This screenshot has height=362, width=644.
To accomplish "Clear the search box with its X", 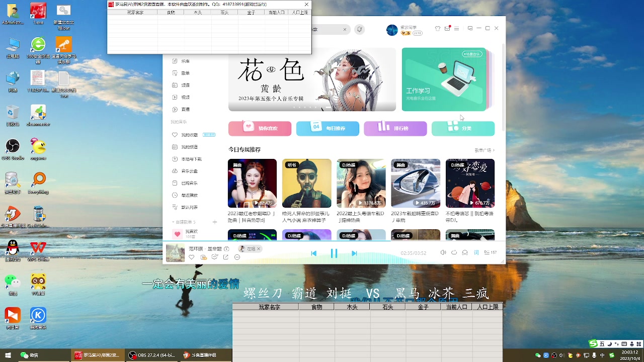I will tap(345, 30).
